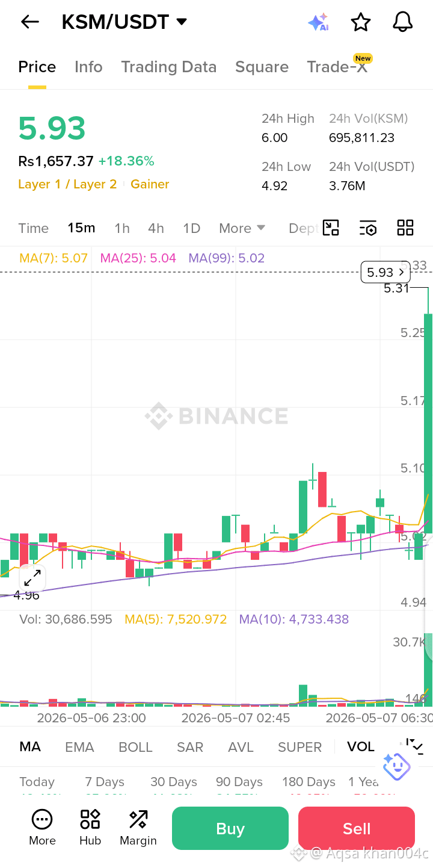433x868 pixels.
Task: Select the 4h interval
Action: [x=156, y=228]
